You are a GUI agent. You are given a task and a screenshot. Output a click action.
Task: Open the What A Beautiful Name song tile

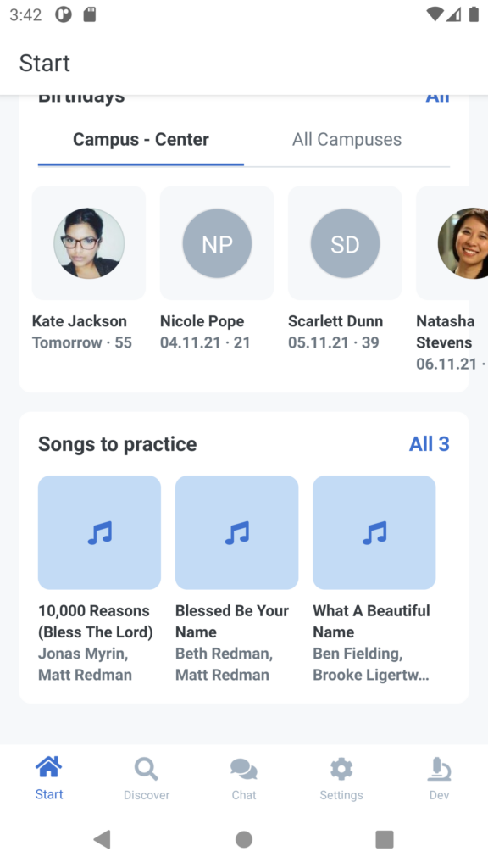tap(374, 532)
